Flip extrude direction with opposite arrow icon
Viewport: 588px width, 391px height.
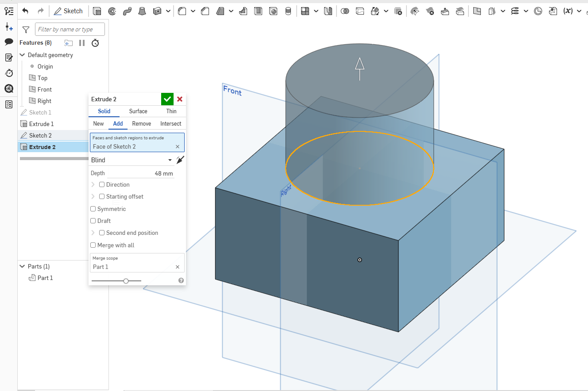point(180,160)
